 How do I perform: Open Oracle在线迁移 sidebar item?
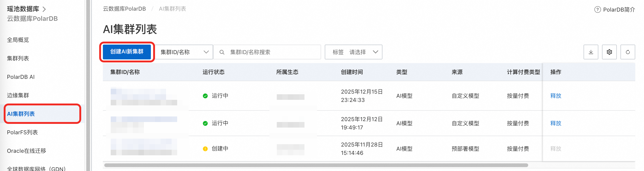pyautogui.click(x=27, y=151)
